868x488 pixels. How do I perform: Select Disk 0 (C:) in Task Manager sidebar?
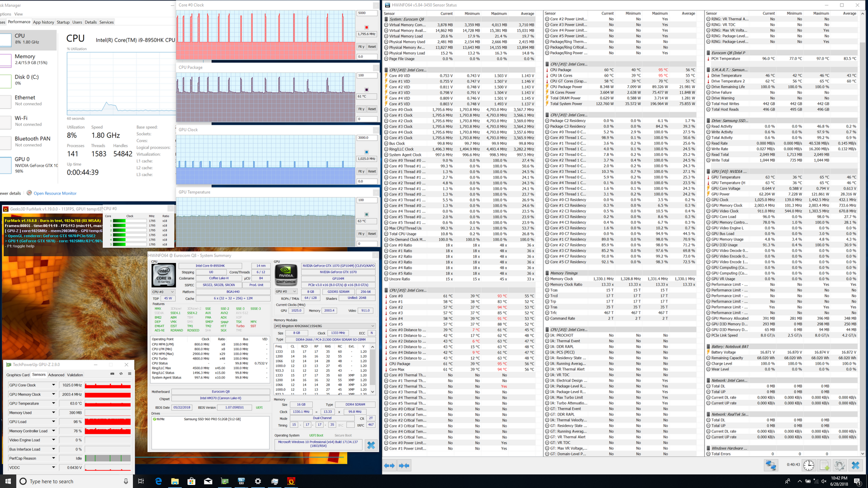(x=28, y=80)
